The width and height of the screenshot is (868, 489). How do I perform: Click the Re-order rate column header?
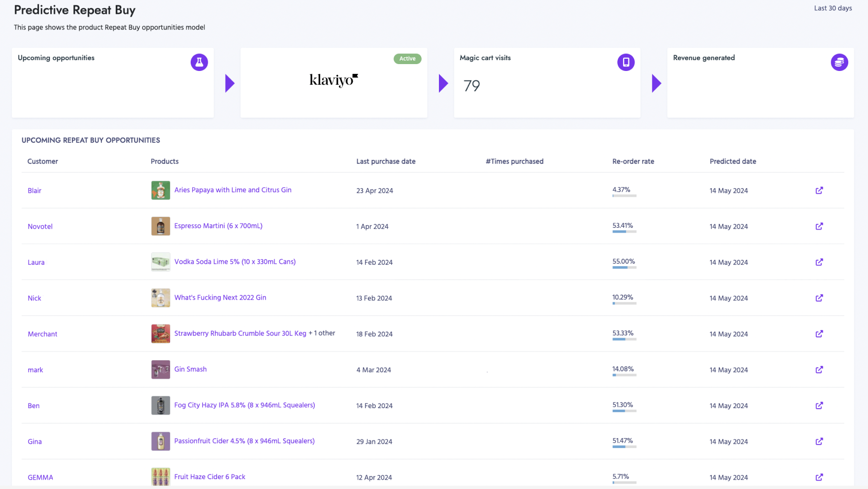pyautogui.click(x=633, y=161)
